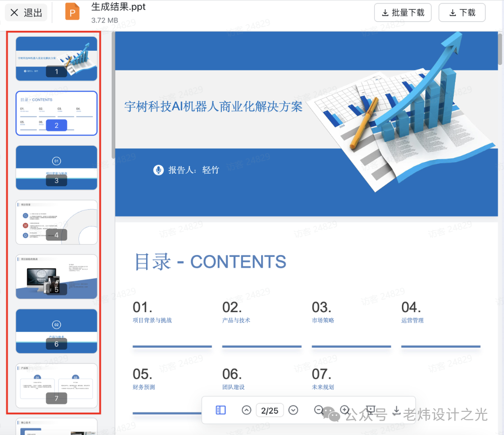Select slide 5 thumbnail with computer image
Image resolution: width=504 pixels, height=435 pixels.
point(57,277)
